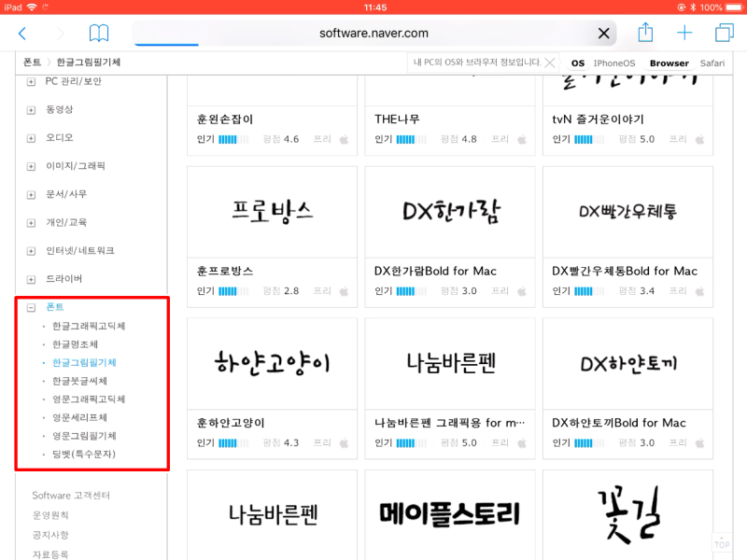The height and width of the screenshot is (560, 747).
Task: Tap the Apple icon on 훈프로방스 card
Action: [344, 291]
